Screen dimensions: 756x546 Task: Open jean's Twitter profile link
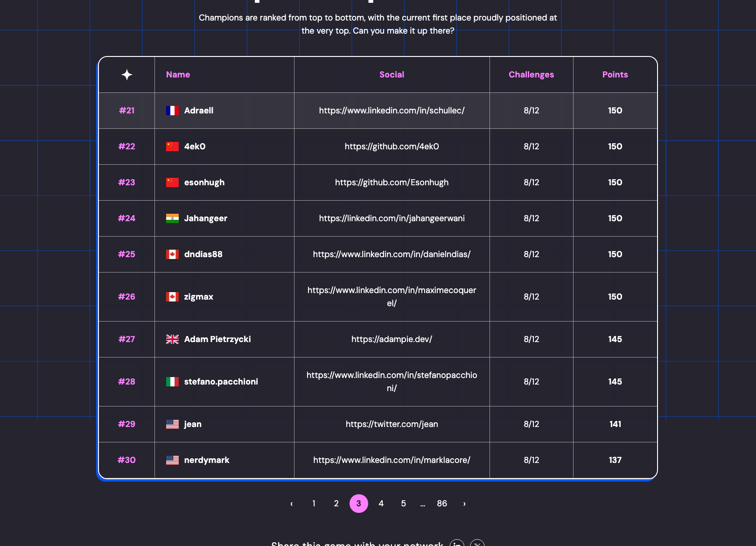pyautogui.click(x=392, y=424)
